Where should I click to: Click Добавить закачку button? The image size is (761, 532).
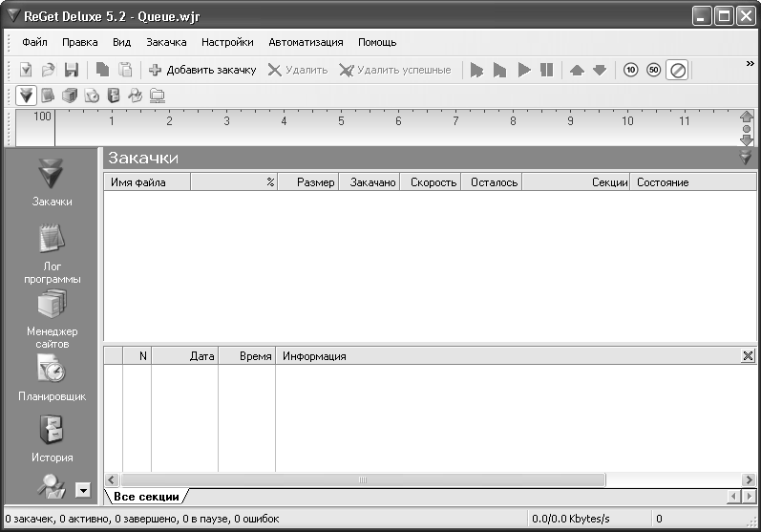pyautogui.click(x=202, y=71)
